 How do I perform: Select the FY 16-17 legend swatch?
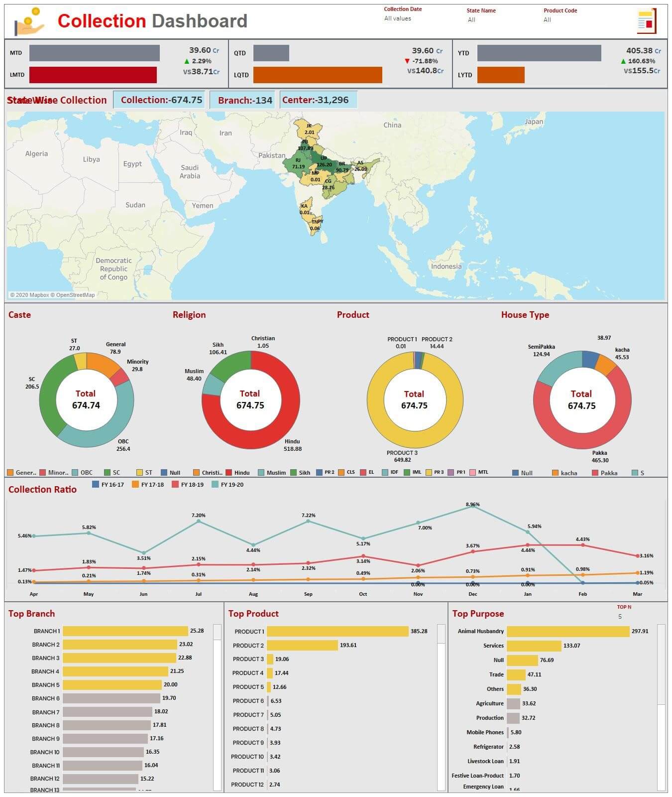point(96,485)
